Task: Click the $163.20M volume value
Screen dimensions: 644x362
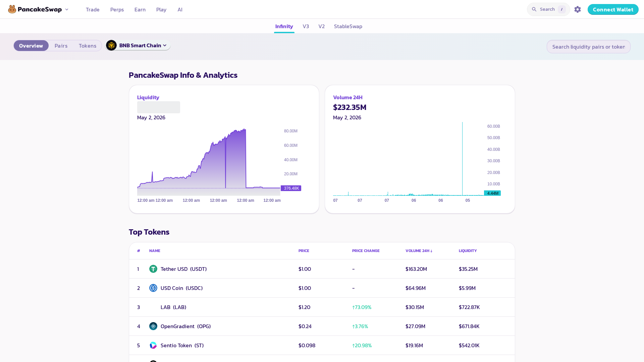Action: 416,269
